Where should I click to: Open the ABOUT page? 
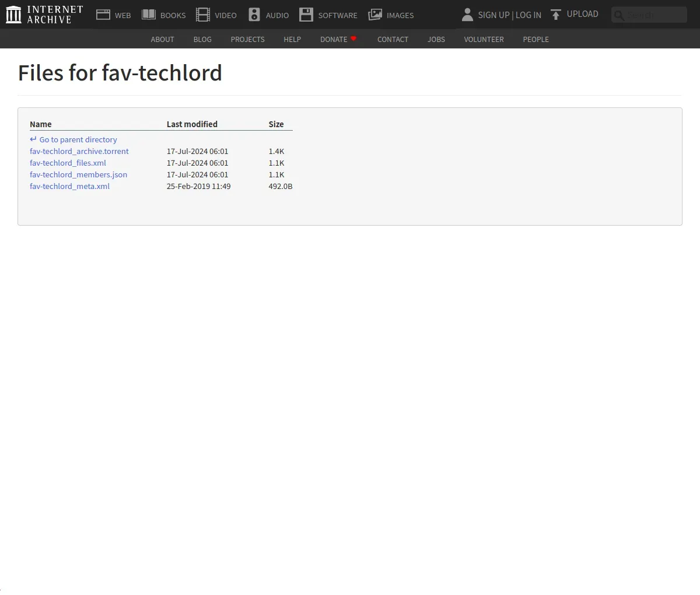162,40
